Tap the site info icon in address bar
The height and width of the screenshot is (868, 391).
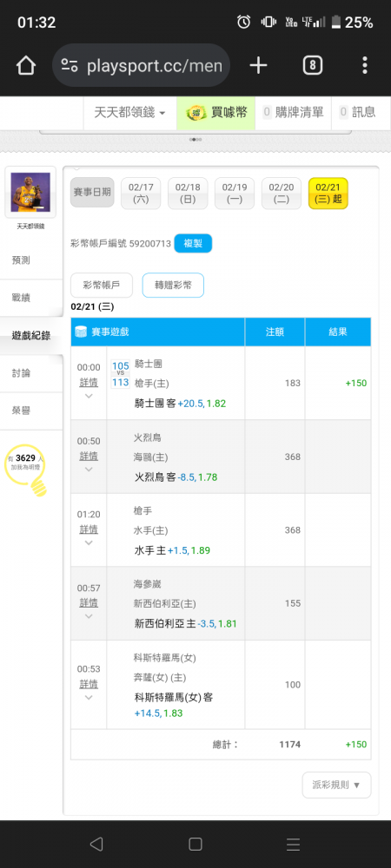point(70,66)
